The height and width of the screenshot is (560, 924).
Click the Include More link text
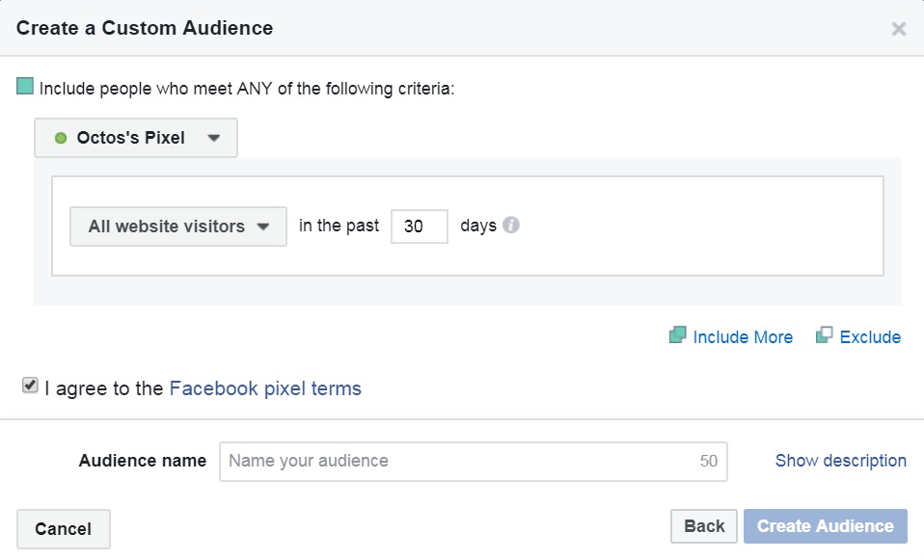click(x=743, y=337)
